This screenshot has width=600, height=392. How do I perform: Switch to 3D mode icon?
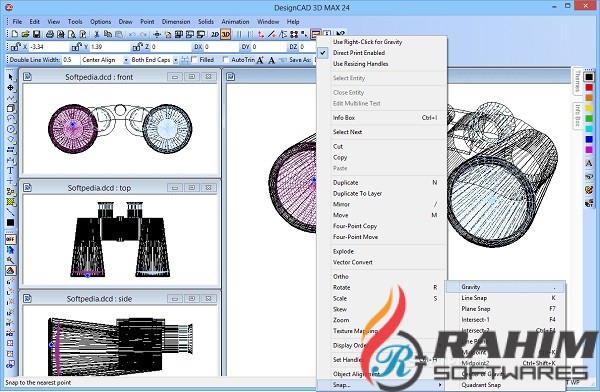tap(226, 34)
